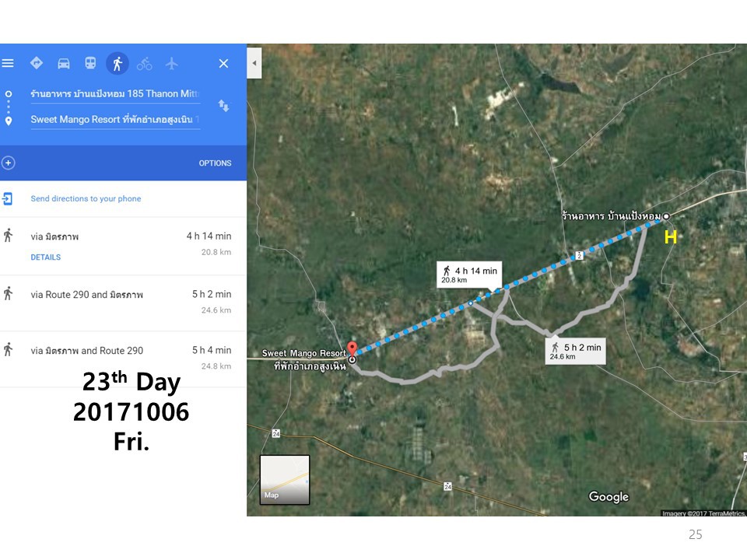This screenshot has width=747, height=560.
Task: Add a destination with plus icon
Action: click(x=9, y=163)
